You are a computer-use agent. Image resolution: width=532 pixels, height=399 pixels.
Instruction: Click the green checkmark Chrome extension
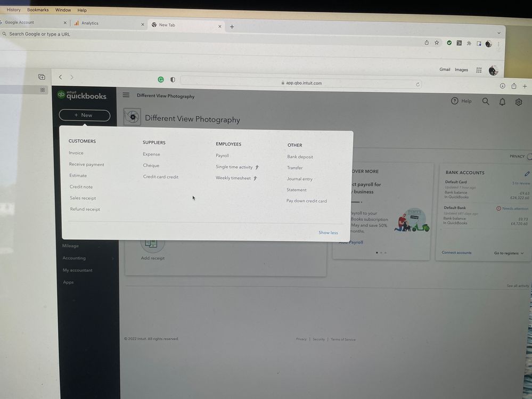449,43
